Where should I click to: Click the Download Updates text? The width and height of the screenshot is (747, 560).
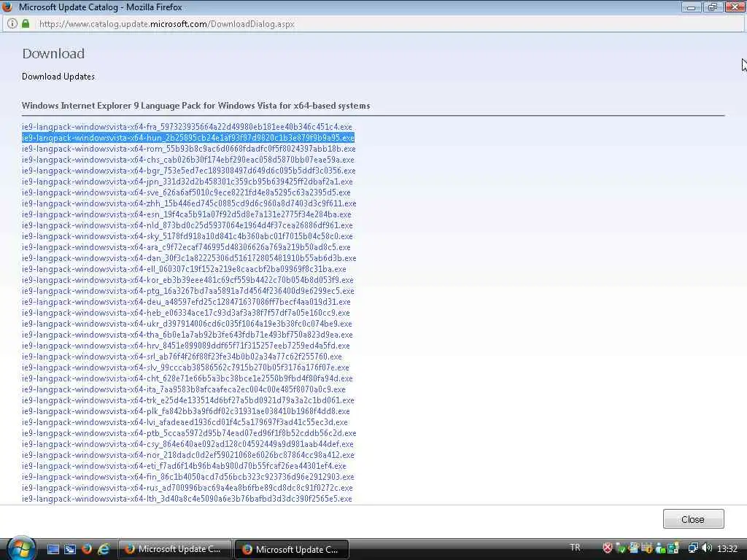click(58, 77)
